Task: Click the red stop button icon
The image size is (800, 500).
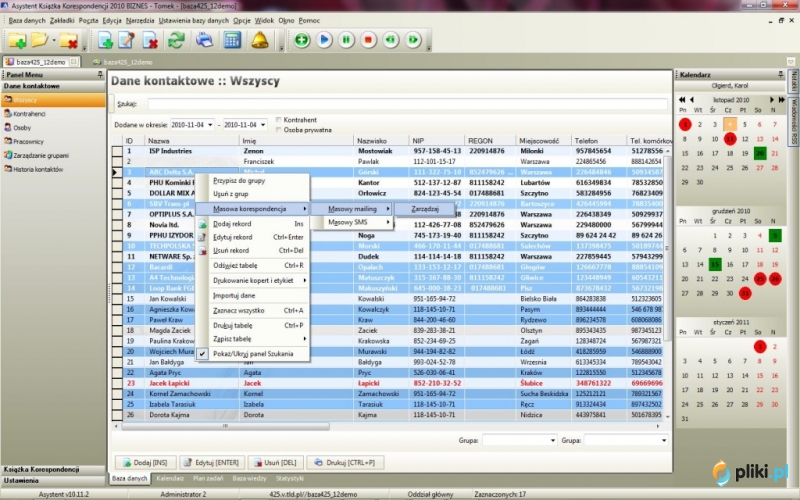Action: click(368, 40)
